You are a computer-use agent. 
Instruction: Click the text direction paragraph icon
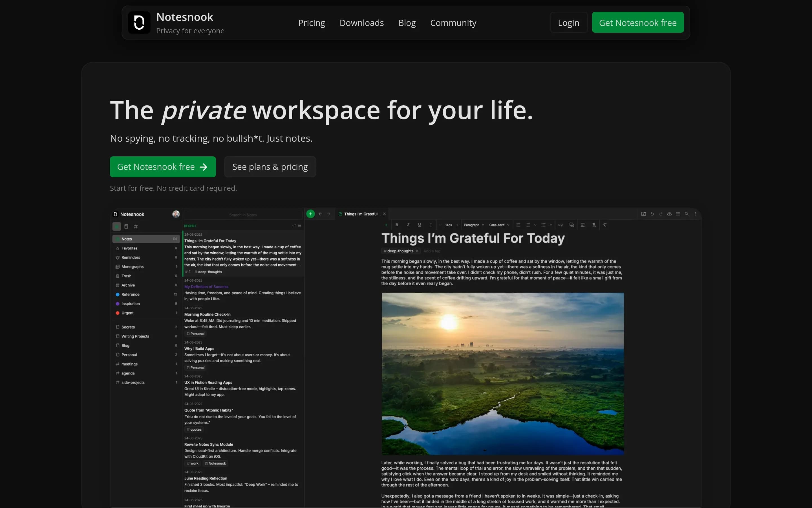click(x=594, y=225)
